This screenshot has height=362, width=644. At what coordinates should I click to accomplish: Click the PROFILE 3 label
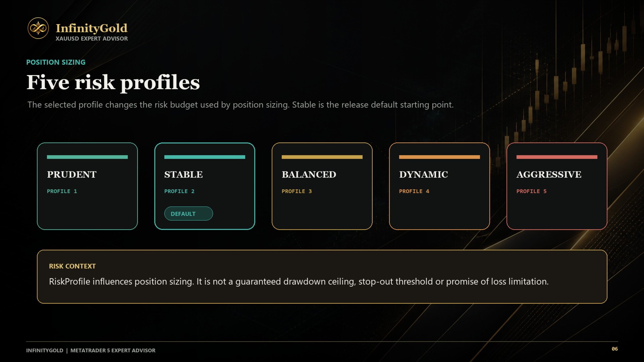pos(297,191)
